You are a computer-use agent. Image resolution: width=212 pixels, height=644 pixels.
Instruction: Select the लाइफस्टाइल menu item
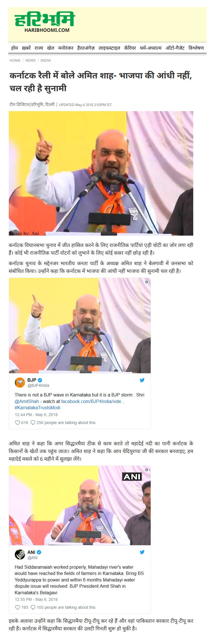pos(109,48)
